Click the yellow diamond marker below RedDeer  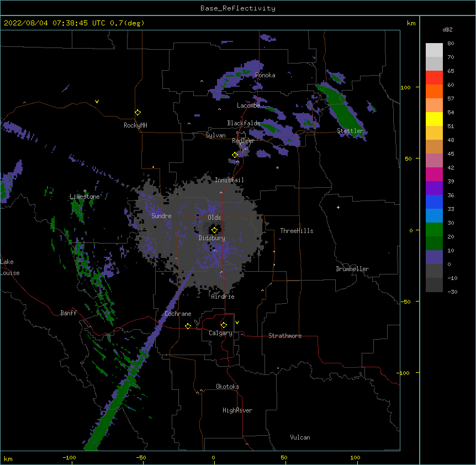click(235, 155)
